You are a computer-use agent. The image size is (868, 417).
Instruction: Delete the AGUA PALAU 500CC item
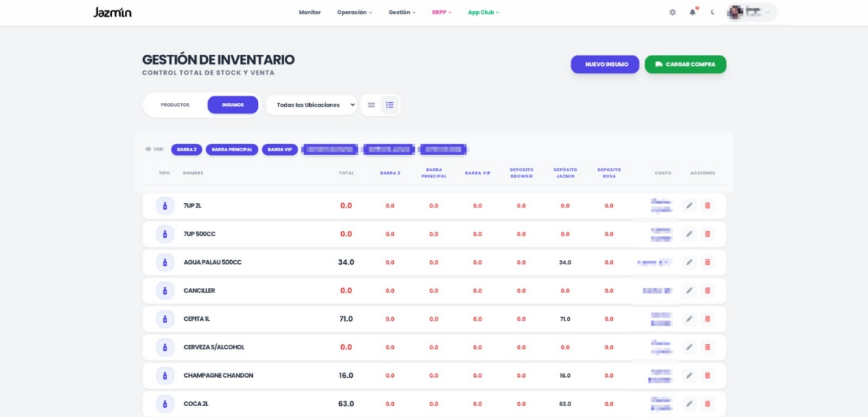[x=707, y=262]
